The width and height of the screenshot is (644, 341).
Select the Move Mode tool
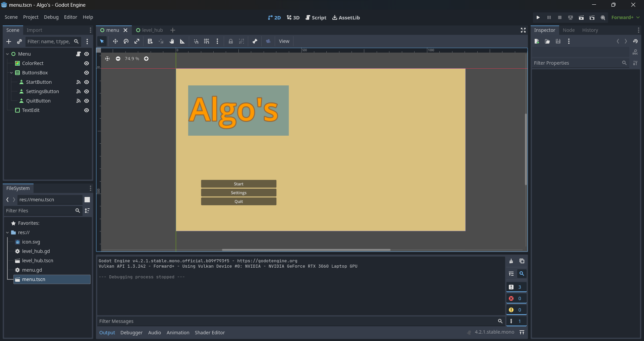pyautogui.click(x=115, y=41)
